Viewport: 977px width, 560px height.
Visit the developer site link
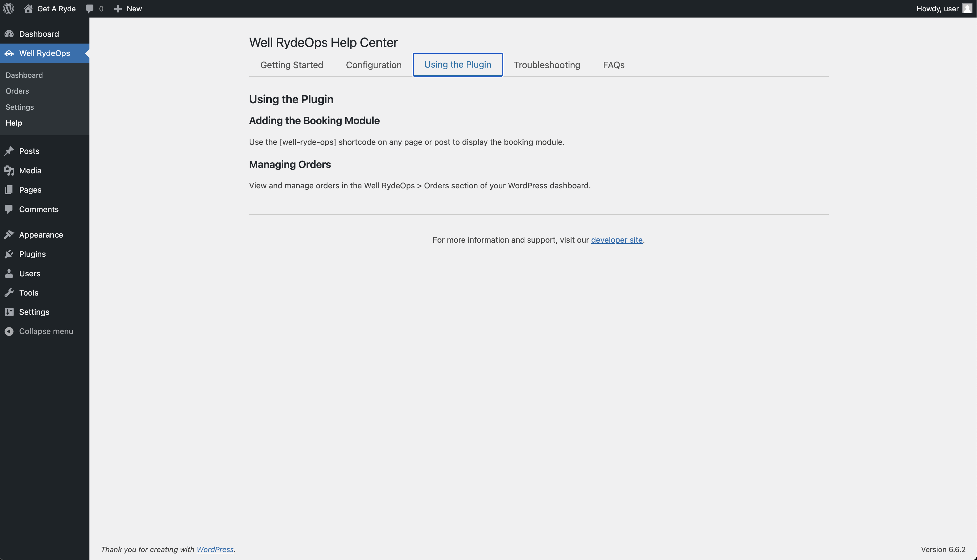point(617,240)
